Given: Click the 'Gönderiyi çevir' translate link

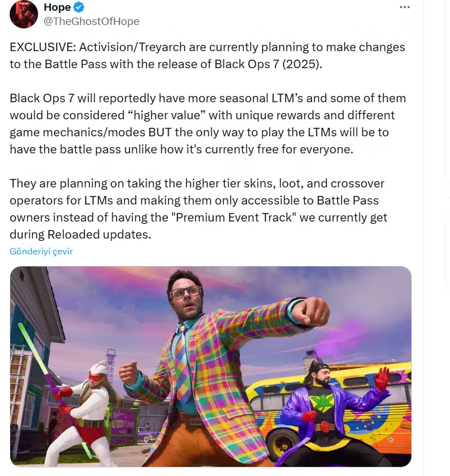Looking at the screenshot, I should [x=41, y=251].
